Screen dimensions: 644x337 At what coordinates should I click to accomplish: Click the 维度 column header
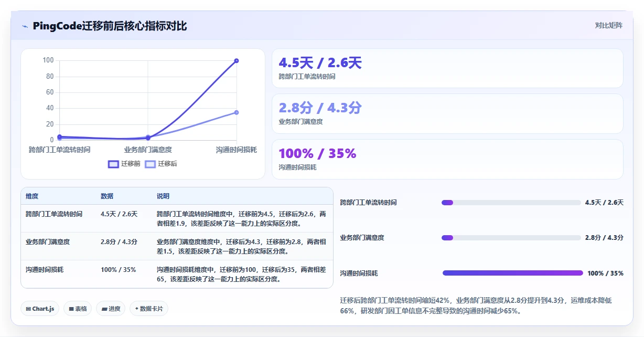(x=32, y=196)
